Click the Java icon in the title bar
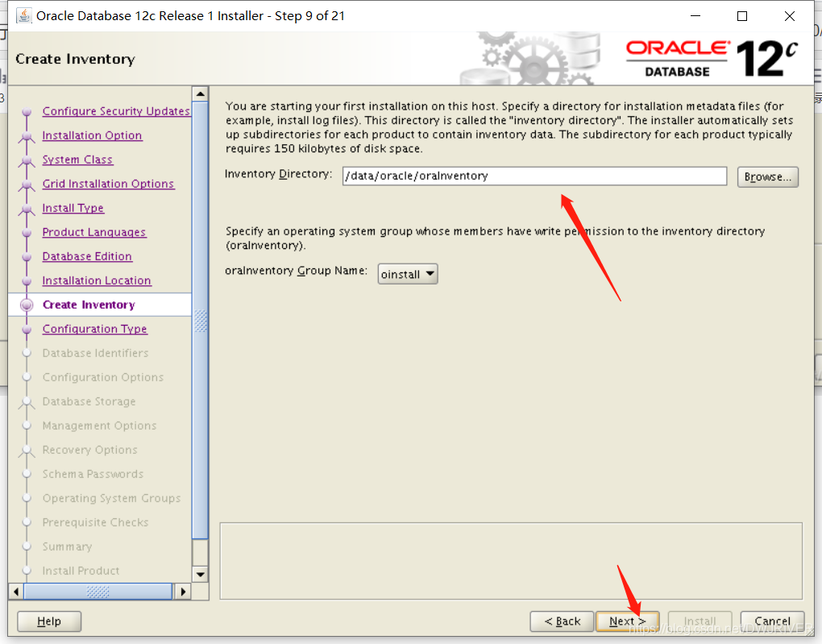Image resolution: width=822 pixels, height=644 pixels. pyautogui.click(x=23, y=16)
